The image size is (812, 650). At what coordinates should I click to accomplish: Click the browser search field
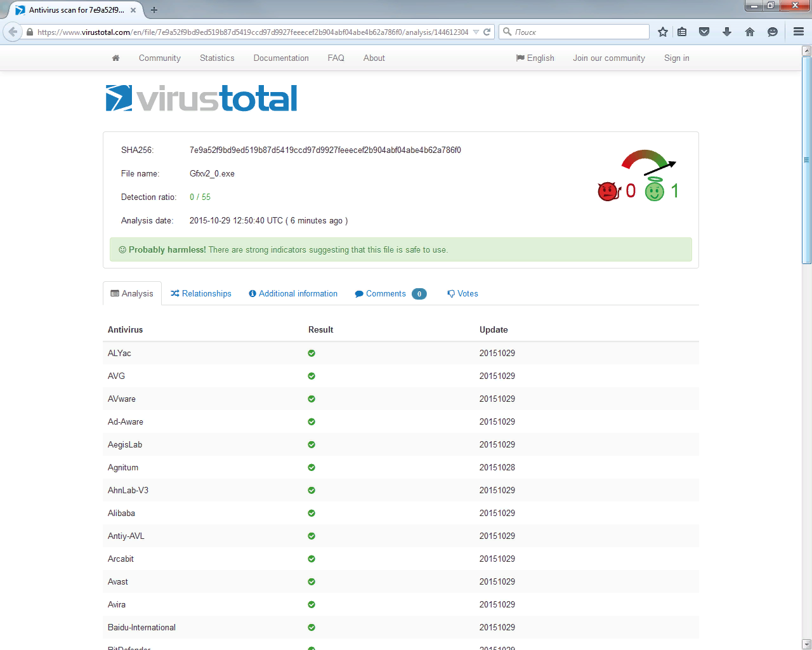[574, 32]
